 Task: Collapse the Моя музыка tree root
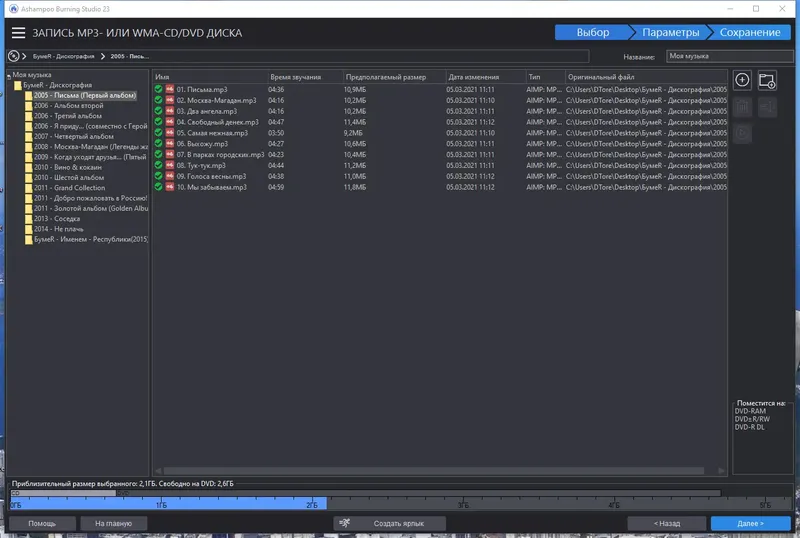(9, 76)
